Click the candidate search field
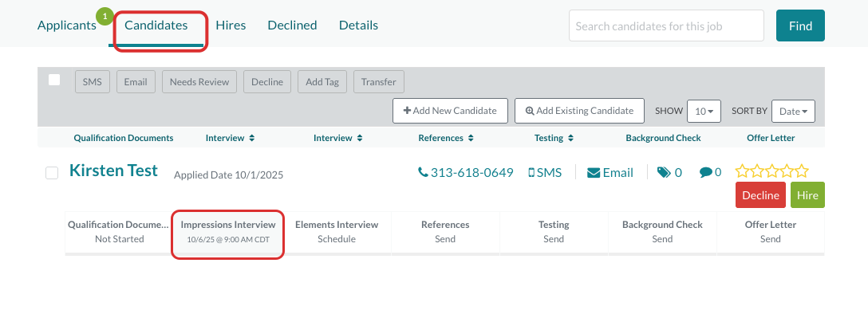 point(666,26)
